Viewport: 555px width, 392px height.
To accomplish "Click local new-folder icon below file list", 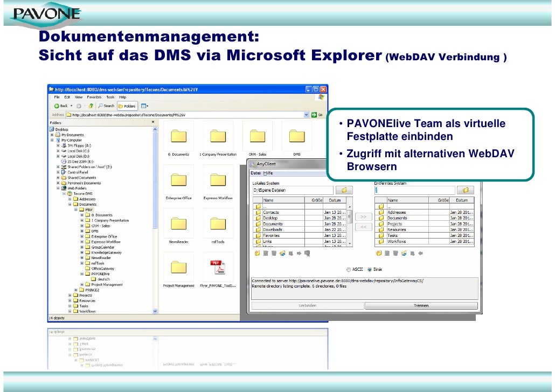I will pos(258,253).
